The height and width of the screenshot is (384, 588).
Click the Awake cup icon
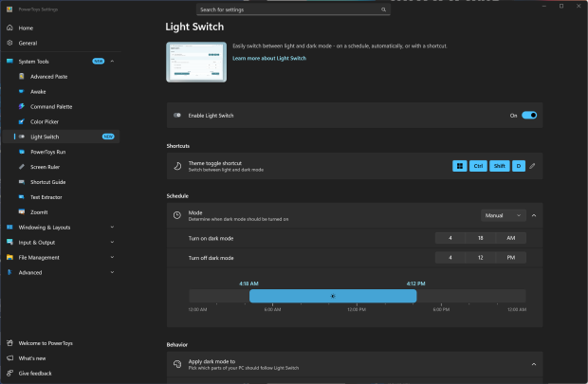(x=22, y=92)
